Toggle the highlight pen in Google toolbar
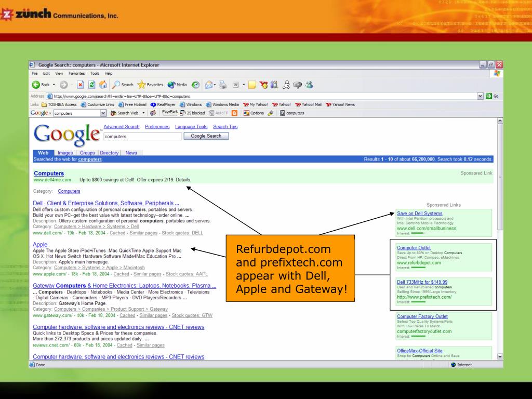The width and height of the screenshot is (532, 399). (270, 113)
